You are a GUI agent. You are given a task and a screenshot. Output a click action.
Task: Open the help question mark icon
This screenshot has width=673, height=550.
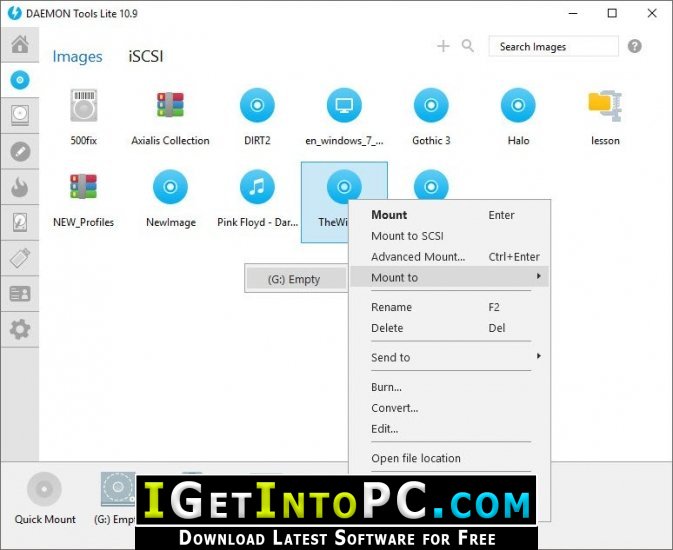point(634,46)
